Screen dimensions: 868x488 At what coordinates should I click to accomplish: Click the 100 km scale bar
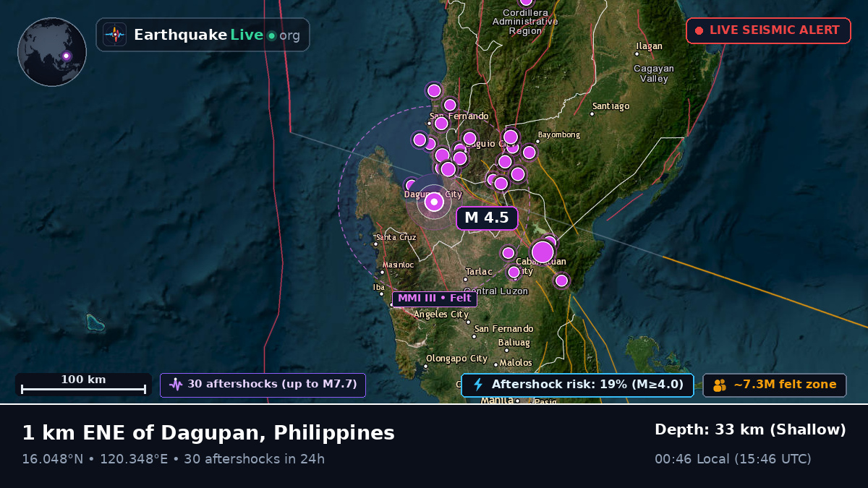(x=83, y=385)
